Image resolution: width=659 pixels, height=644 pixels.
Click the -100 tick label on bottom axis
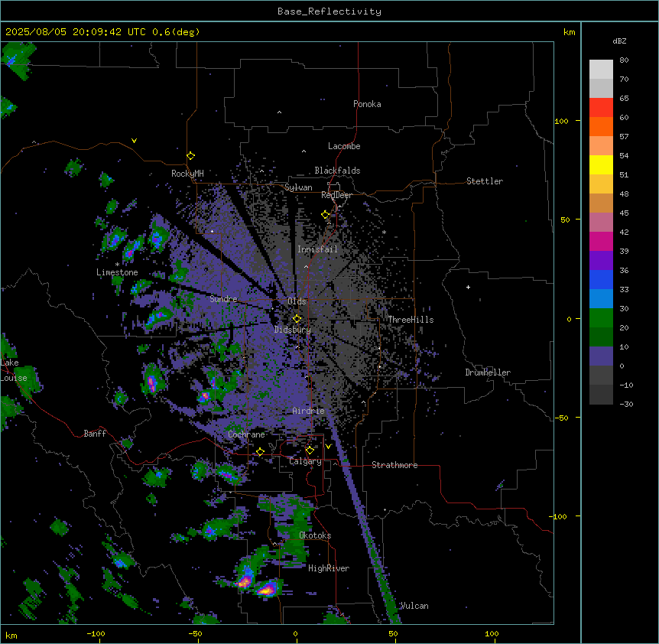pyautogui.click(x=96, y=633)
